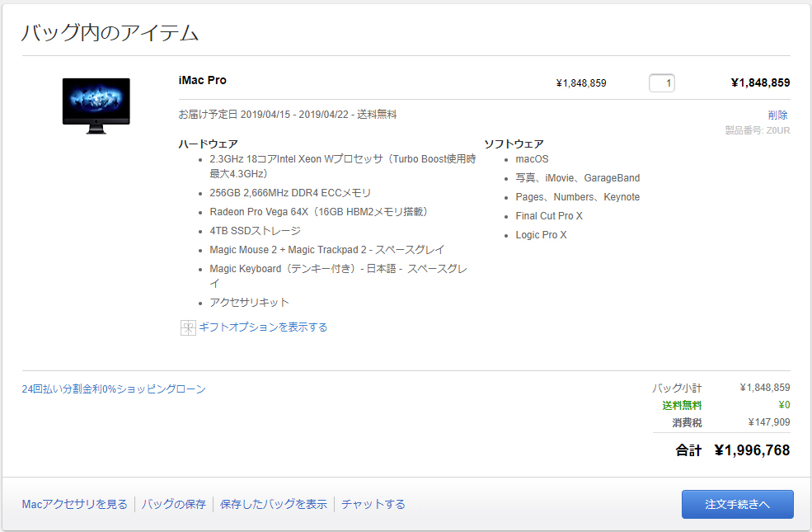Show saved bag via 保存したバッグを表示
The height and width of the screenshot is (532, 812).
click(x=274, y=504)
